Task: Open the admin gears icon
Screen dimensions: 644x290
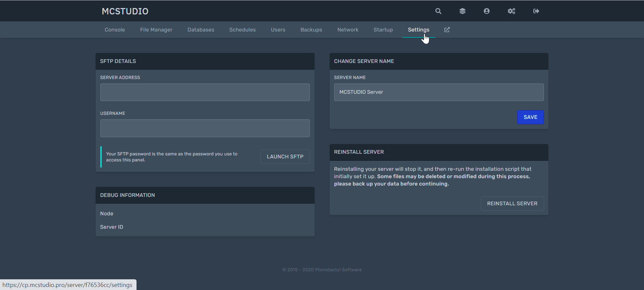Action: tap(511, 11)
